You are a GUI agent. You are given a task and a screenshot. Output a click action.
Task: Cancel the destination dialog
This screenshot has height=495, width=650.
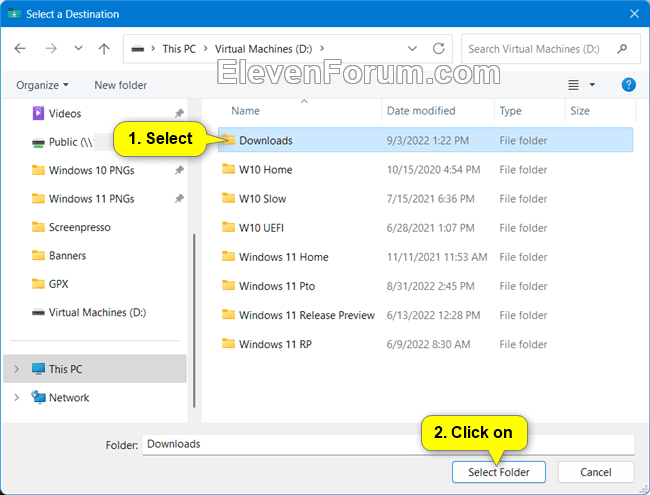(596, 472)
